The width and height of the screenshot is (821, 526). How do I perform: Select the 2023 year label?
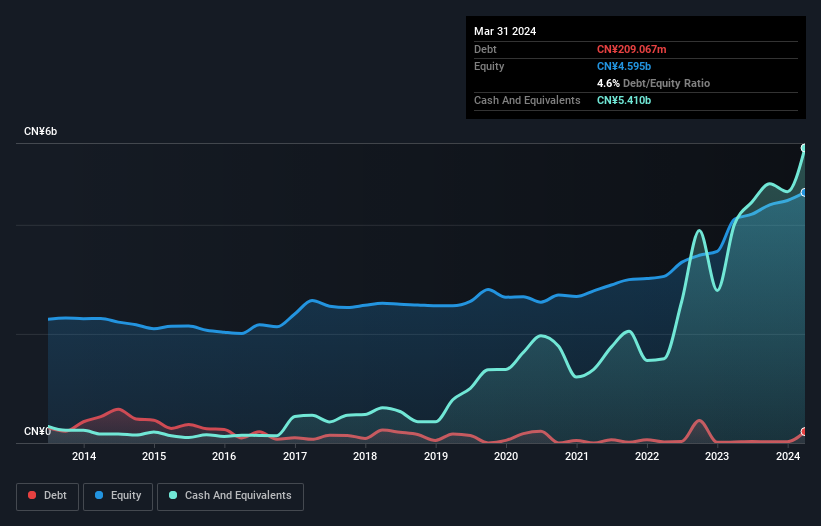(x=717, y=457)
